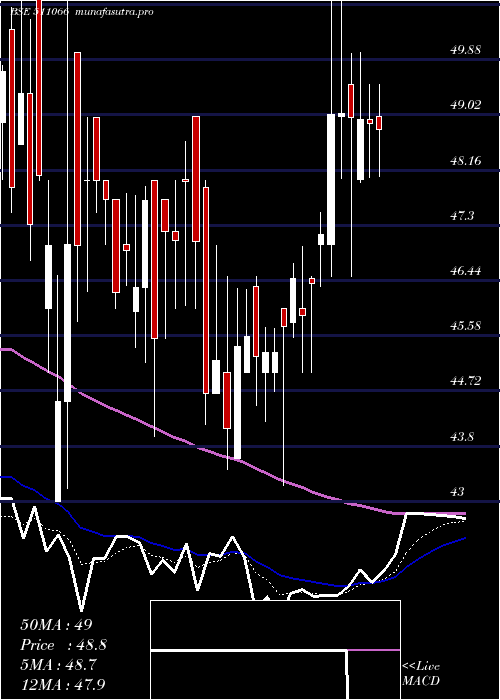500x700 pixels.
Task: Click the 49.88 price axis label
Action: coord(465,50)
